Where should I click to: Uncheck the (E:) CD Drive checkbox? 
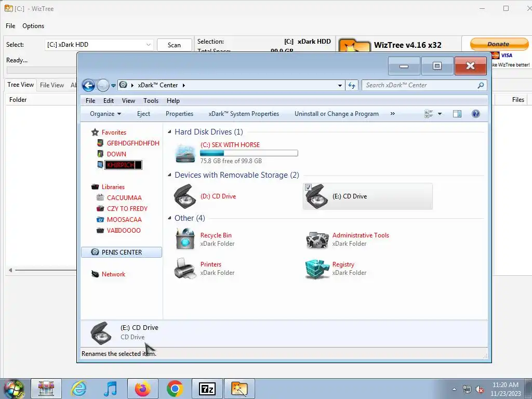[308, 187]
